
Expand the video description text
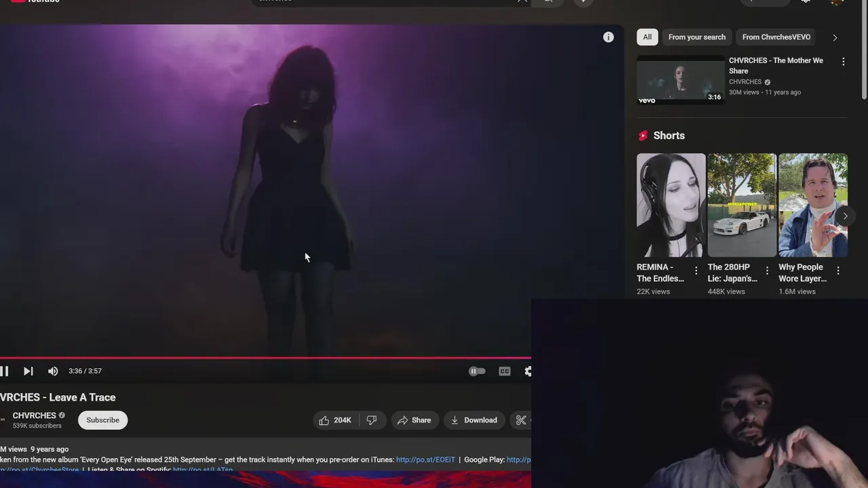point(265,460)
